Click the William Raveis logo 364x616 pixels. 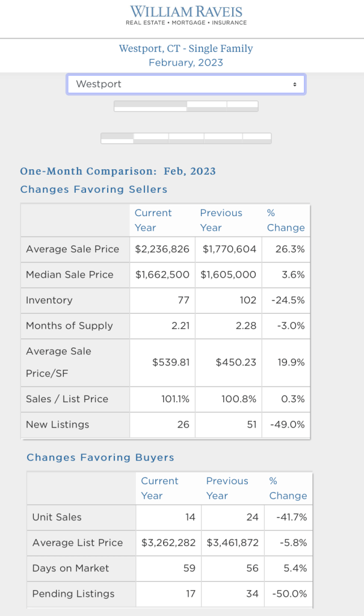186,14
